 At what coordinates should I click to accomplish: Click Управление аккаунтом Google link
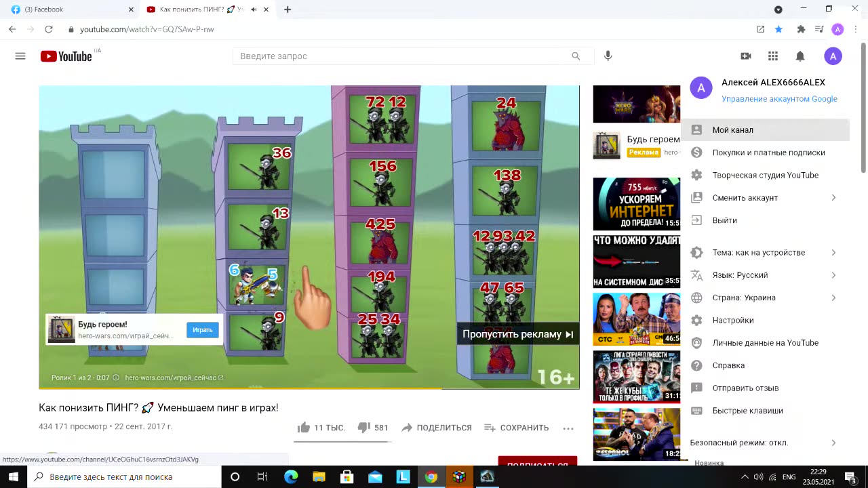click(779, 99)
